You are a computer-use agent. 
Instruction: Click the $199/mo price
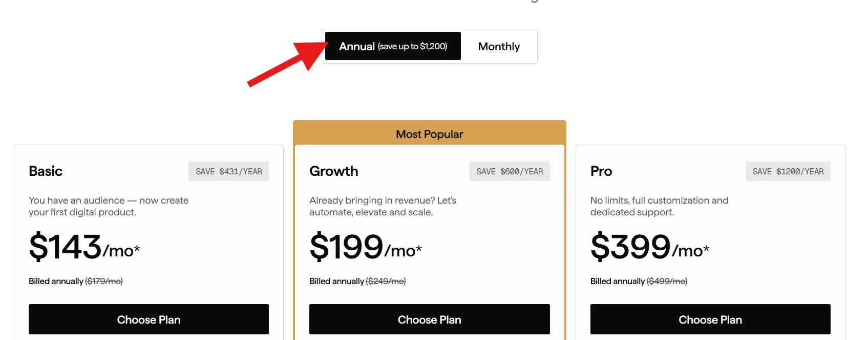[365, 247]
